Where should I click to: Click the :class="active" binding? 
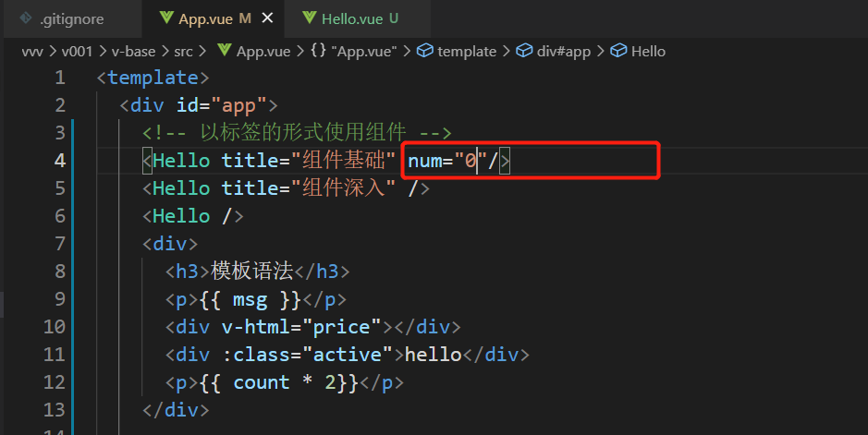307,355
